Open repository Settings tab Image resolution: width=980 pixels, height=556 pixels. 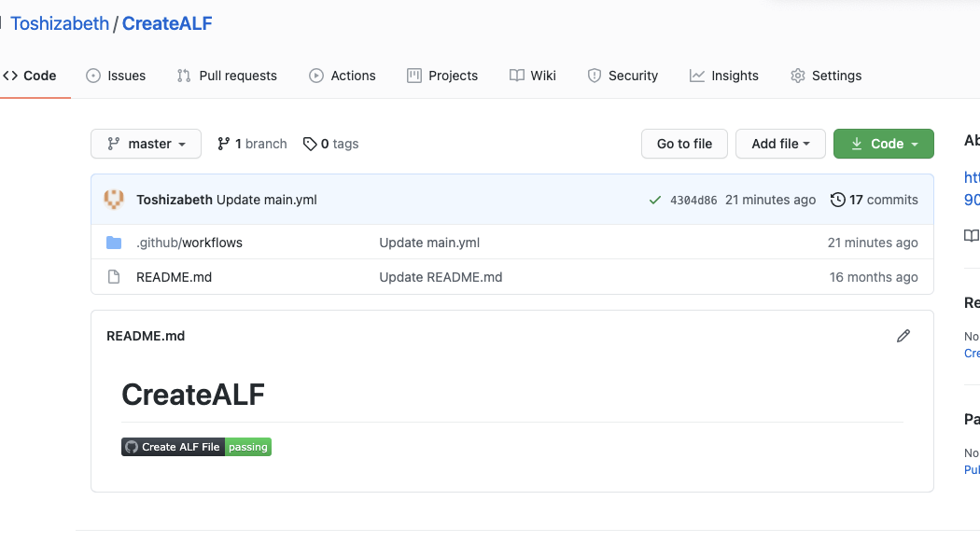[x=826, y=76]
